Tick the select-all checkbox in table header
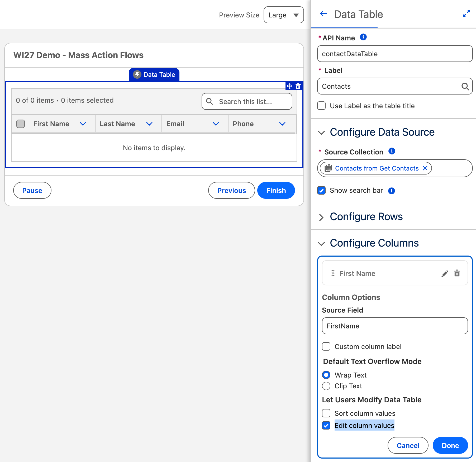Screen dimensions: 476x462 pos(21,124)
